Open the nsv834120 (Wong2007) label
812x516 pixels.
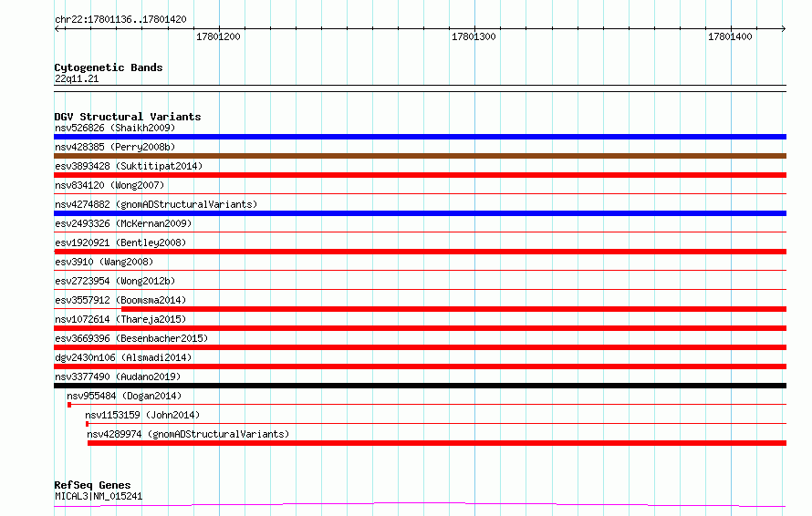pyautogui.click(x=109, y=185)
